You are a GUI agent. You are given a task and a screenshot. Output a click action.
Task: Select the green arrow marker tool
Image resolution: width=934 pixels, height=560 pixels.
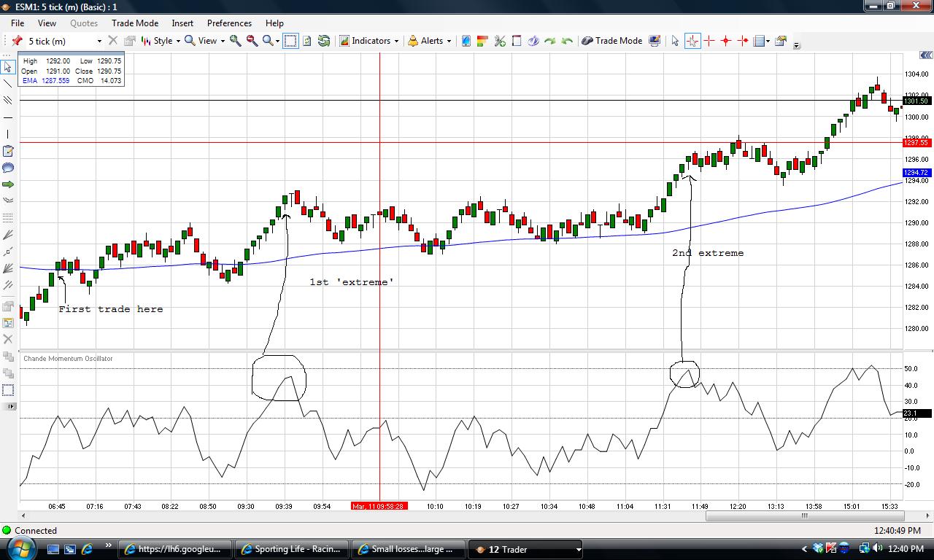(8, 184)
